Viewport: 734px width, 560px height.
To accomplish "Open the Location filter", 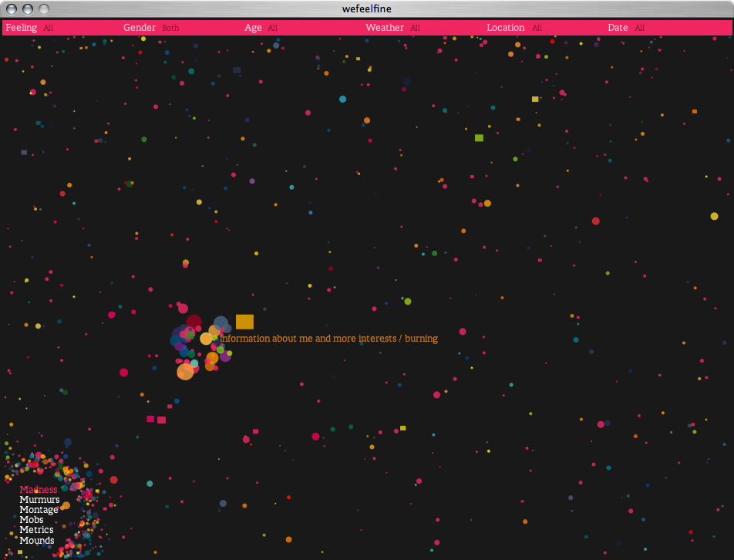I will click(x=506, y=28).
